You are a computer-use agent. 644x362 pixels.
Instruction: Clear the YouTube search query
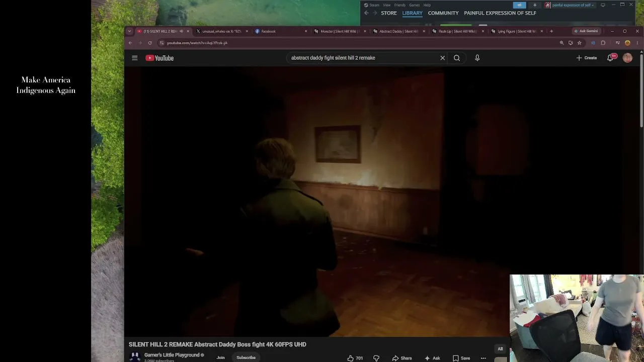pos(442,58)
